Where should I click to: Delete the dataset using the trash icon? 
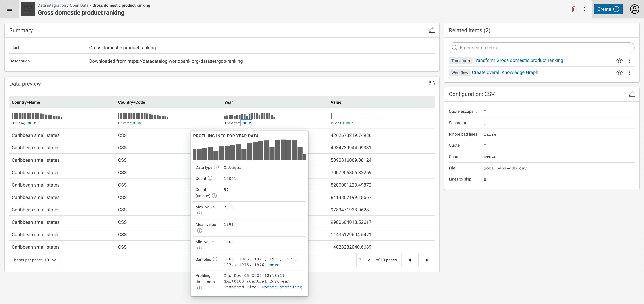[x=574, y=9]
